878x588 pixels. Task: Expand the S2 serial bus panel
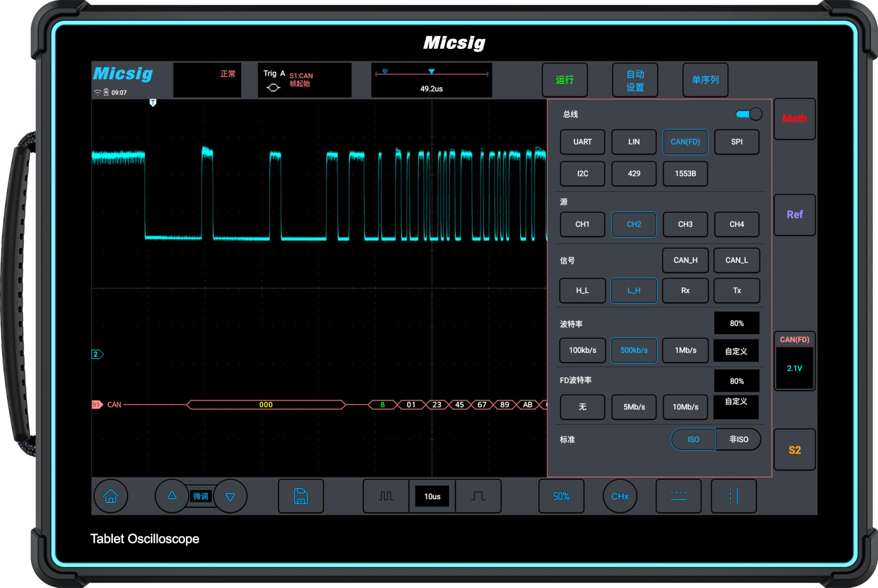[795, 449]
